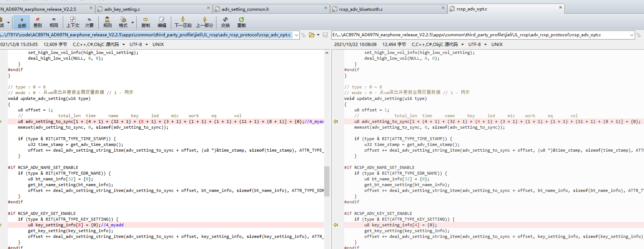This screenshot has width=644, height=249.
Task: Toggle the 差别 differences-only filter
Action: [38, 22]
